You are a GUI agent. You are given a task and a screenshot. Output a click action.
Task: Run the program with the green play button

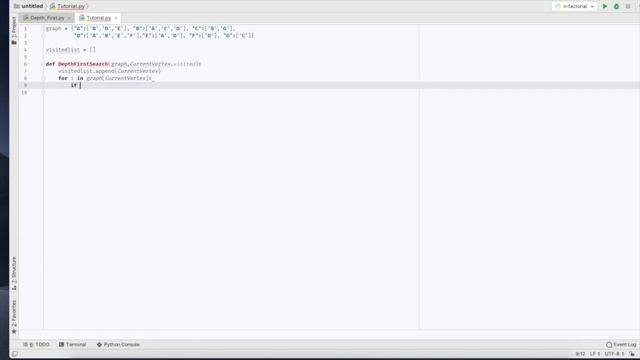tap(605, 7)
